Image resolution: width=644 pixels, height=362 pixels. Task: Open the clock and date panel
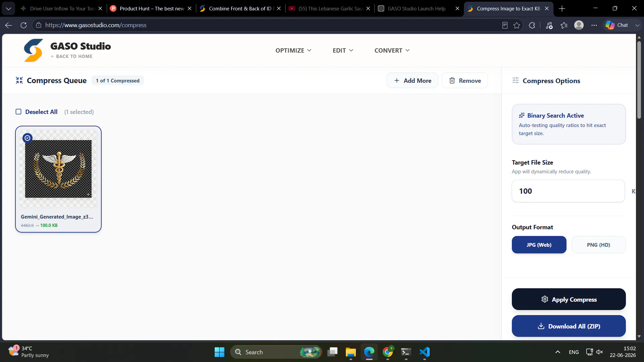tap(623, 352)
